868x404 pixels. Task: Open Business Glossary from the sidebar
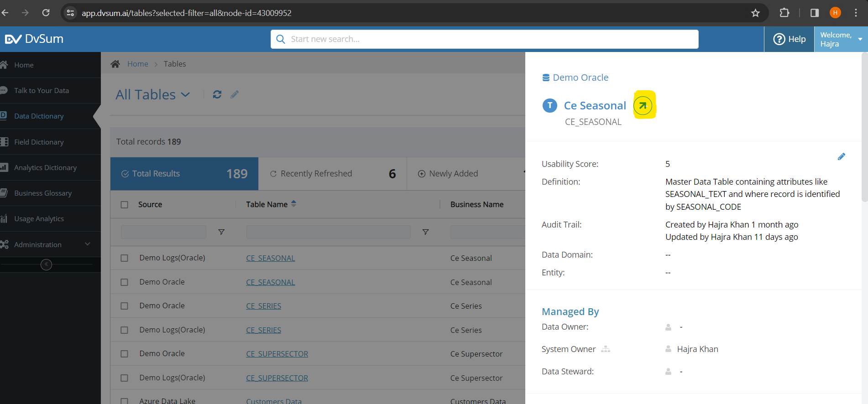point(43,193)
